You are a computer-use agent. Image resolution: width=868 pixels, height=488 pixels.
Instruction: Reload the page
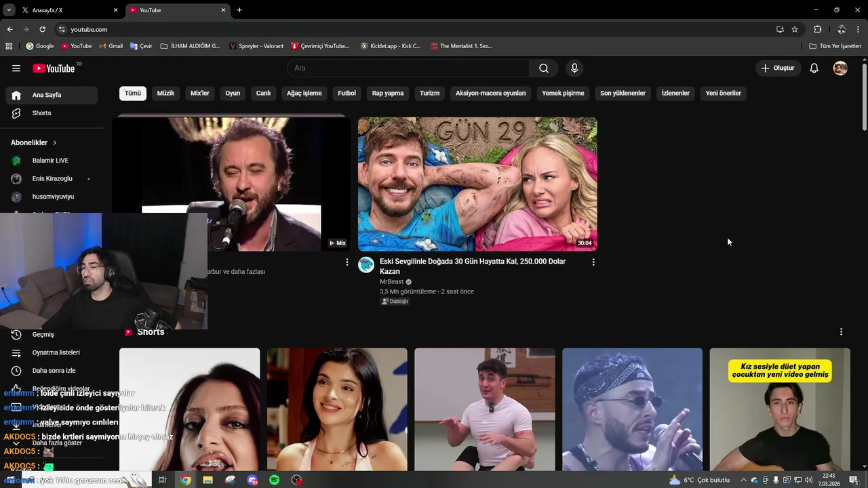pos(42,29)
